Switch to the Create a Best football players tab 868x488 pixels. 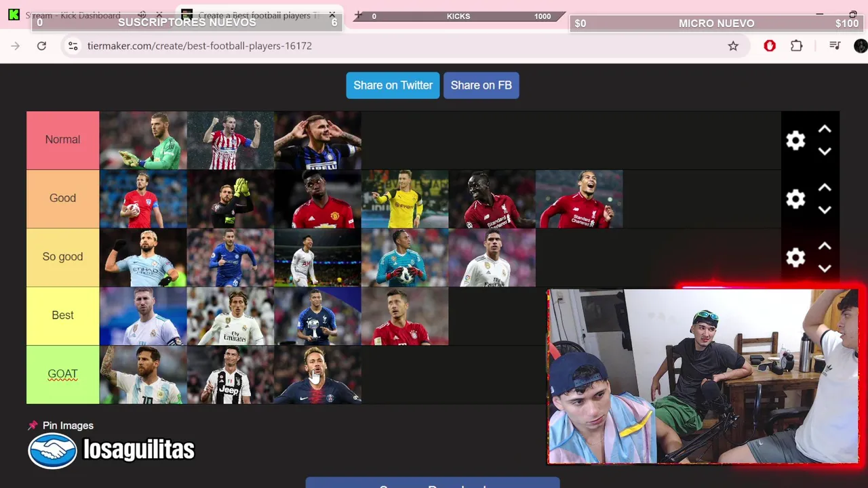pyautogui.click(x=258, y=15)
